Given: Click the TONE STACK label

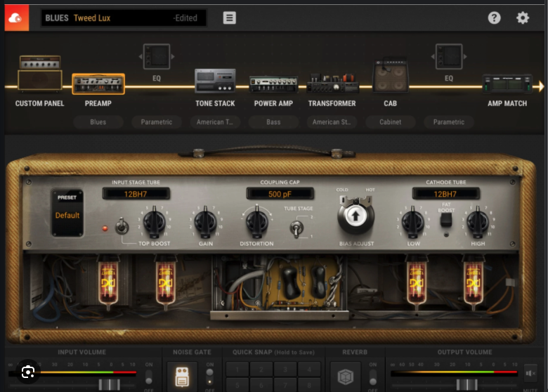Looking at the screenshot, I should tap(215, 103).
